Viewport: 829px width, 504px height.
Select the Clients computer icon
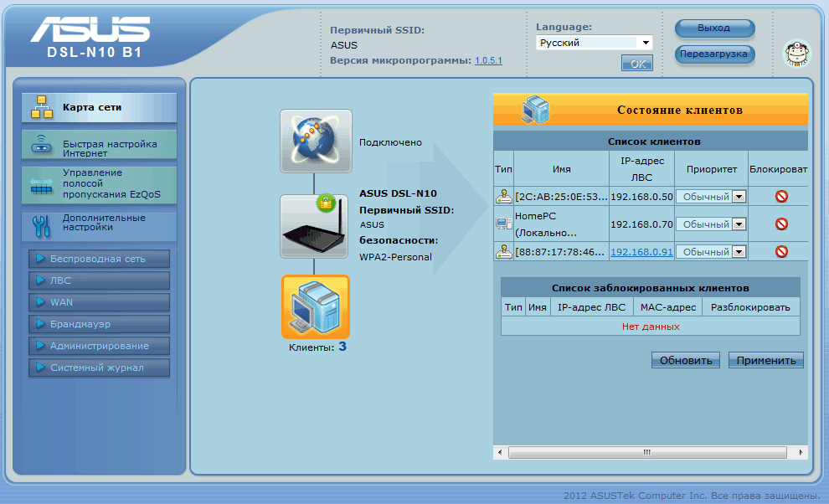point(315,307)
